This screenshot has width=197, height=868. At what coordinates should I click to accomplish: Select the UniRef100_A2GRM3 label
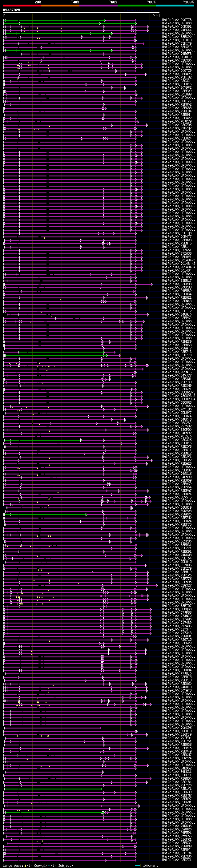pyautogui.click(x=177, y=284)
